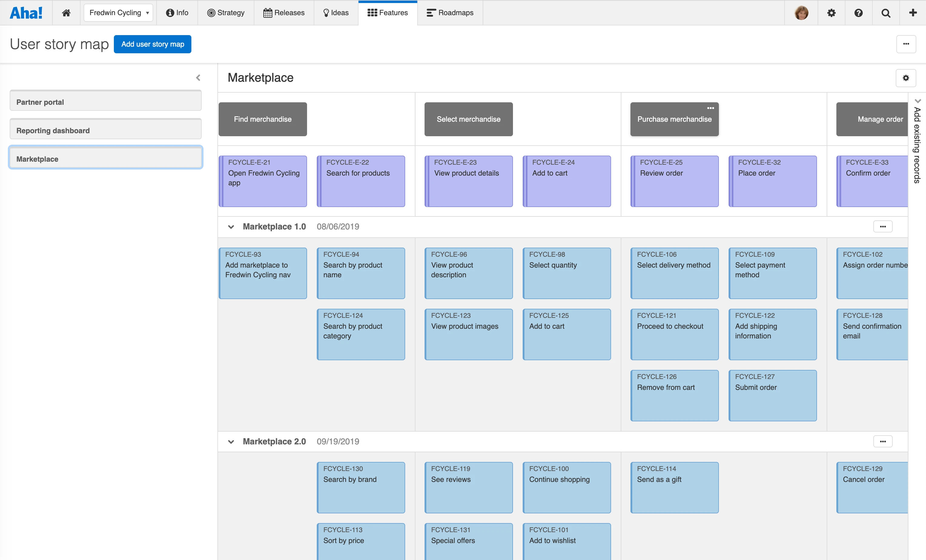Screen dimensions: 926x560
Task: Click the help question mark icon
Action: coord(858,13)
